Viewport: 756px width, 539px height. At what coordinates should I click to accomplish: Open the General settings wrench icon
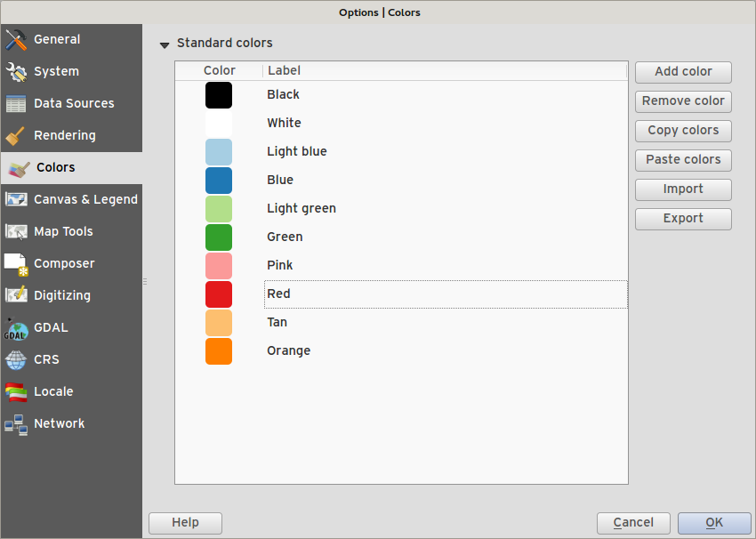16,40
